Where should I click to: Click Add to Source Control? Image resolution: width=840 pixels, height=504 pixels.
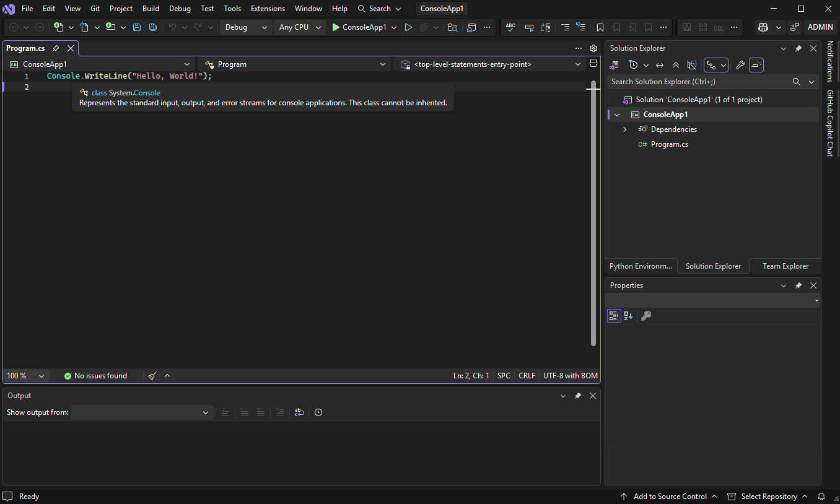tap(670, 496)
